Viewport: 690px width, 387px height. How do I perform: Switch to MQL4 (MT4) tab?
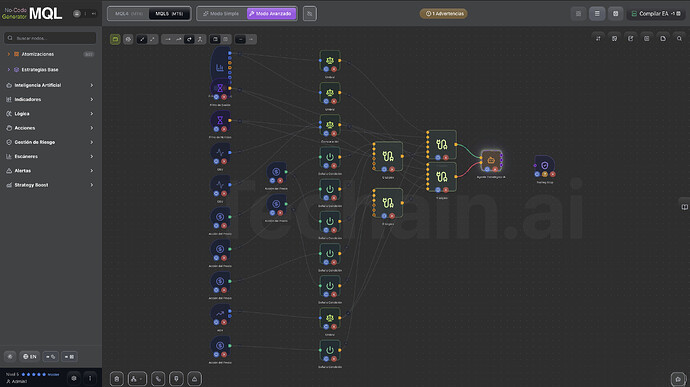click(129, 14)
